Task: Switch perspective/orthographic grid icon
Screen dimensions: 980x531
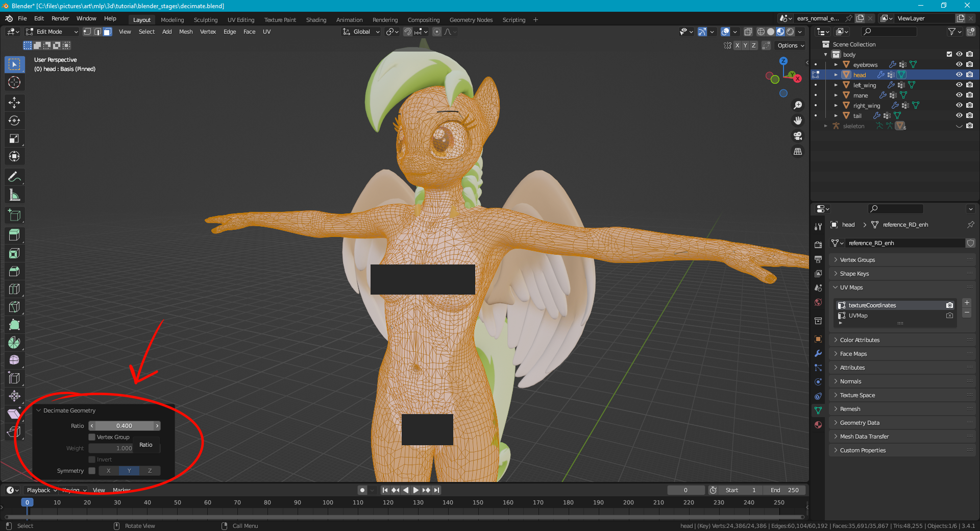Action: (x=798, y=152)
